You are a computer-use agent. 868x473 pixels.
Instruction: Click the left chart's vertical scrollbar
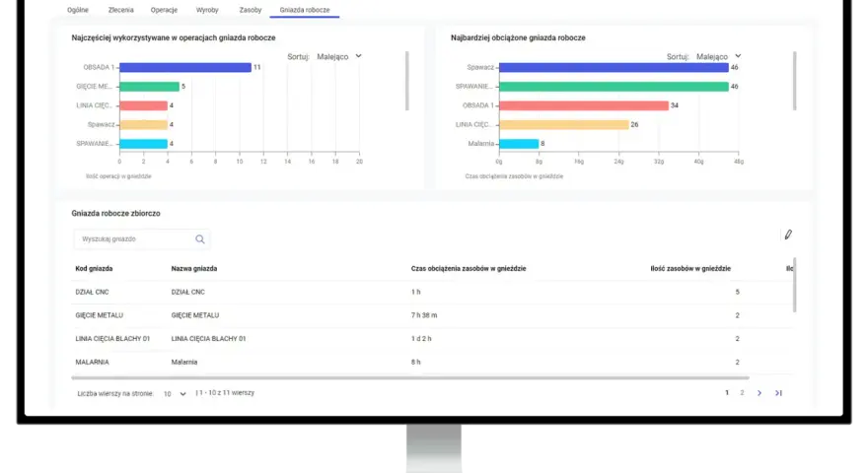point(406,81)
